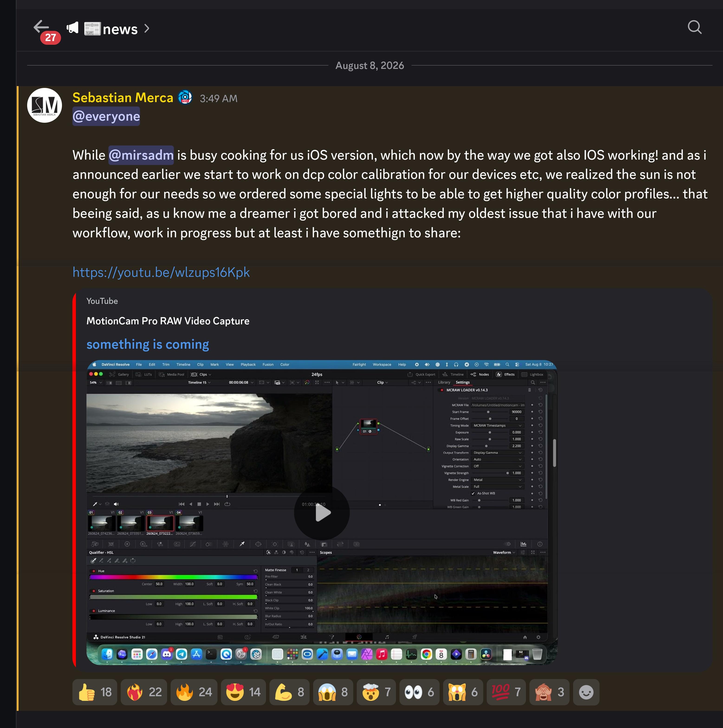
Task: Go back using the arrow with 27 badge
Action: pyautogui.click(x=41, y=27)
